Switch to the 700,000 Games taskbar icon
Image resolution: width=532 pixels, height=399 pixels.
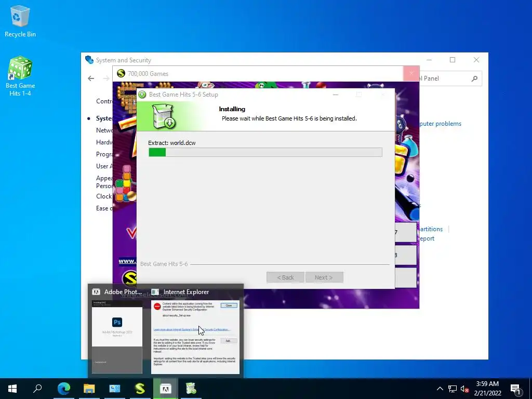tap(140, 389)
